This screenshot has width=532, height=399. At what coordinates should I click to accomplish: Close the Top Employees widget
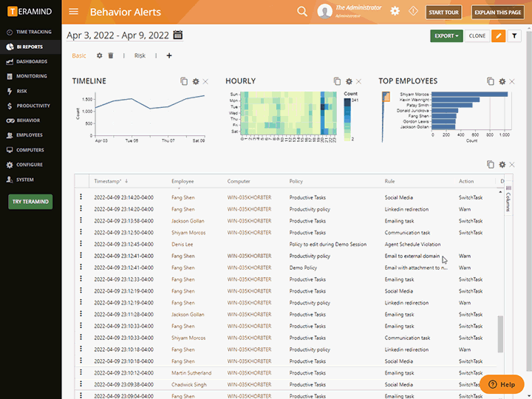click(513, 81)
